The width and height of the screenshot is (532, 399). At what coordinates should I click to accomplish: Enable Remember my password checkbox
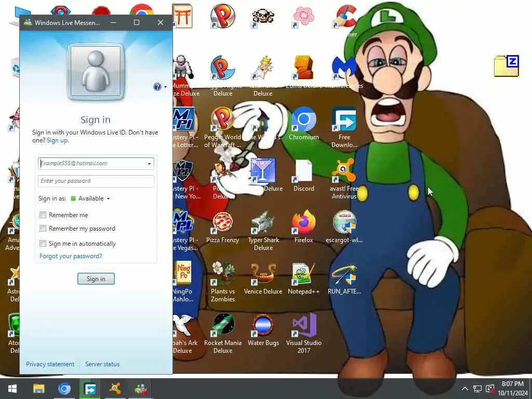[x=43, y=229]
